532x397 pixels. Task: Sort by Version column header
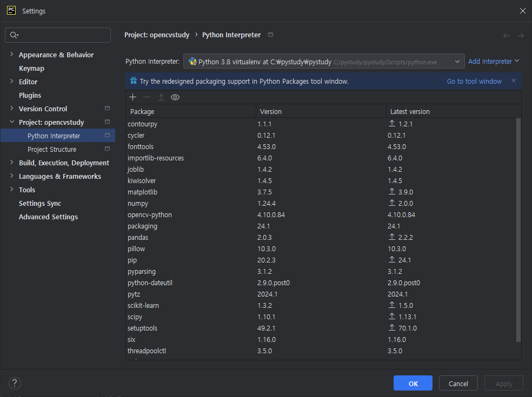[x=321, y=112]
